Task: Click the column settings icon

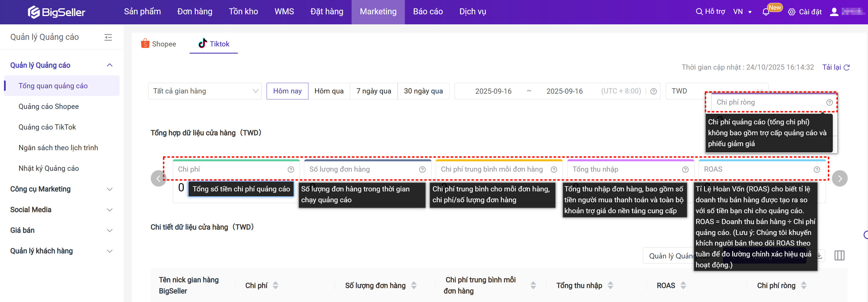Action: coord(839,255)
